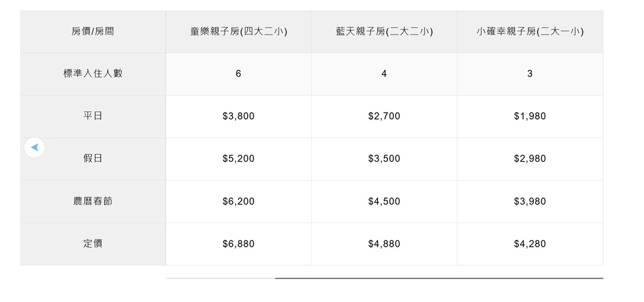Click the $6,880 list price cell
Image resolution: width=644 pixels, height=302 pixels.
[238, 243]
